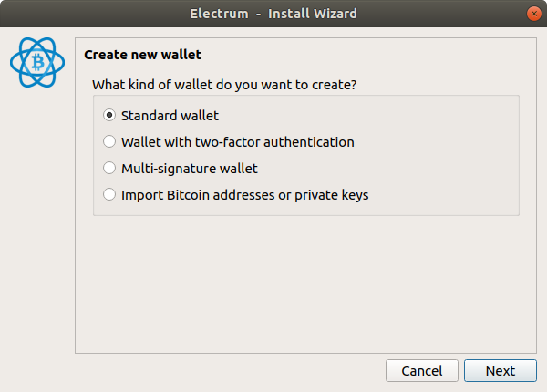Proceed with the Next button

pos(501,371)
